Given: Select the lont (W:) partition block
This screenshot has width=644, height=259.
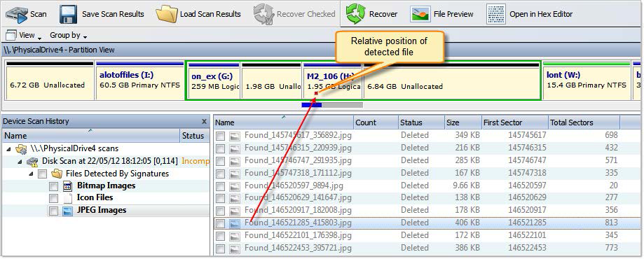Looking at the screenshot, I should [586, 80].
